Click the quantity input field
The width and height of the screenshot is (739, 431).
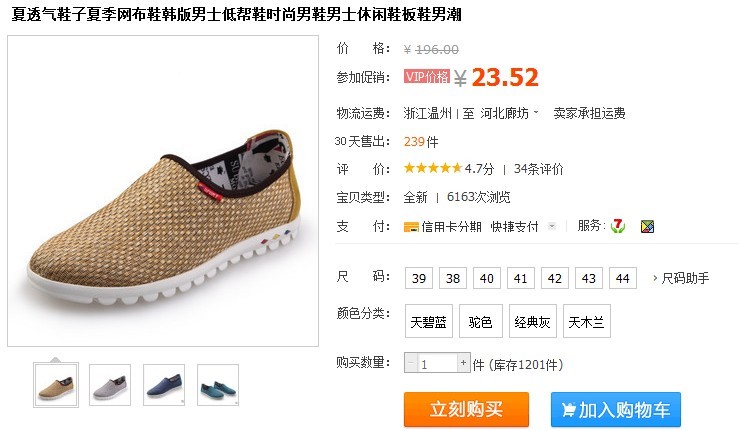click(437, 364)
